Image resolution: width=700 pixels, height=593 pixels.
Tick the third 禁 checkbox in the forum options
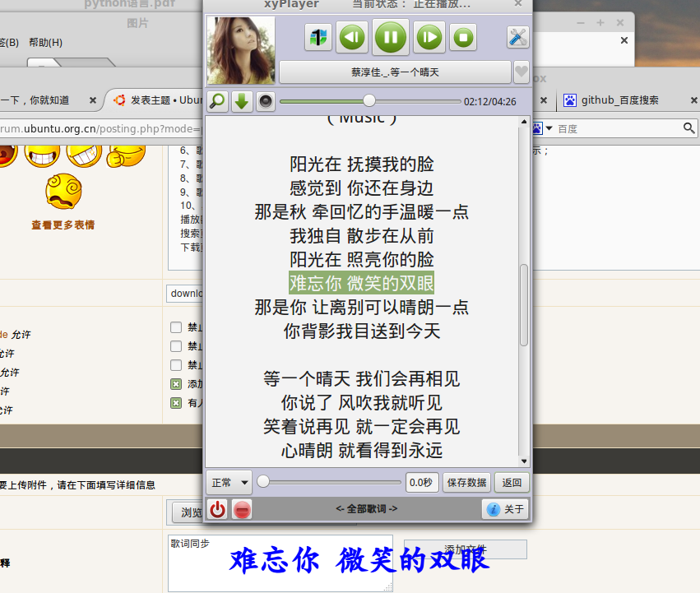[x=176, y=365]
